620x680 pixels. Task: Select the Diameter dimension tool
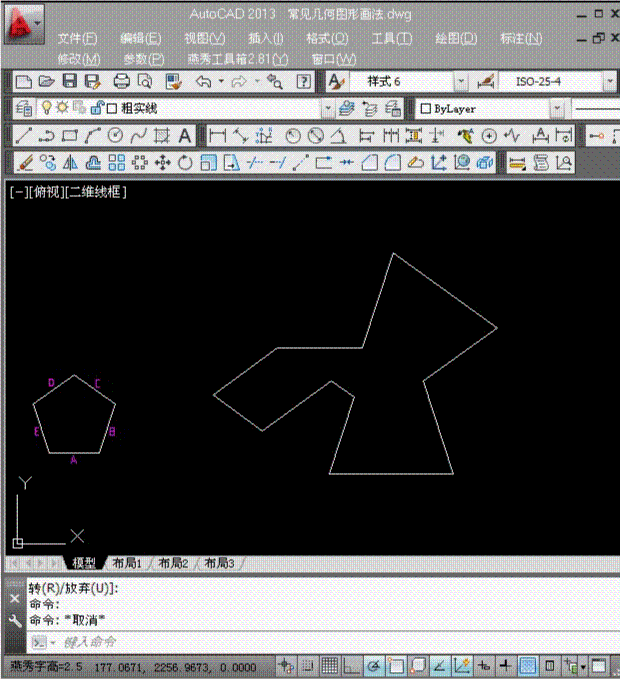(x=316, y=136)
